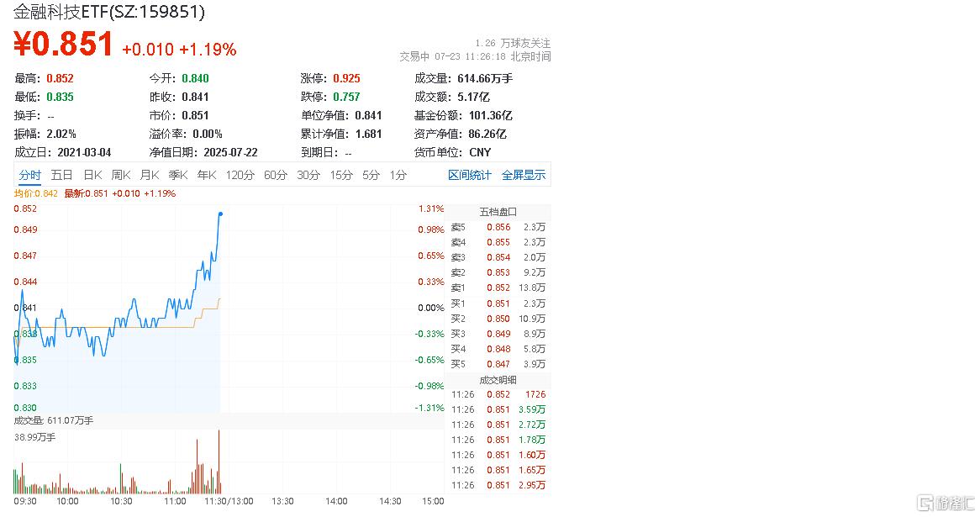
Task: Open the 季K chart view
Action: click(x=178, y=175)
